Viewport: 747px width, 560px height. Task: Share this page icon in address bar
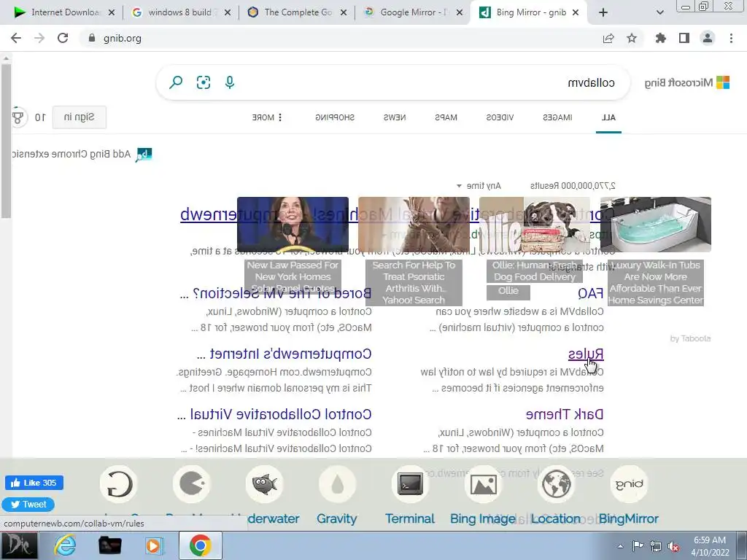pyautogui.click(x=608, y=38)
